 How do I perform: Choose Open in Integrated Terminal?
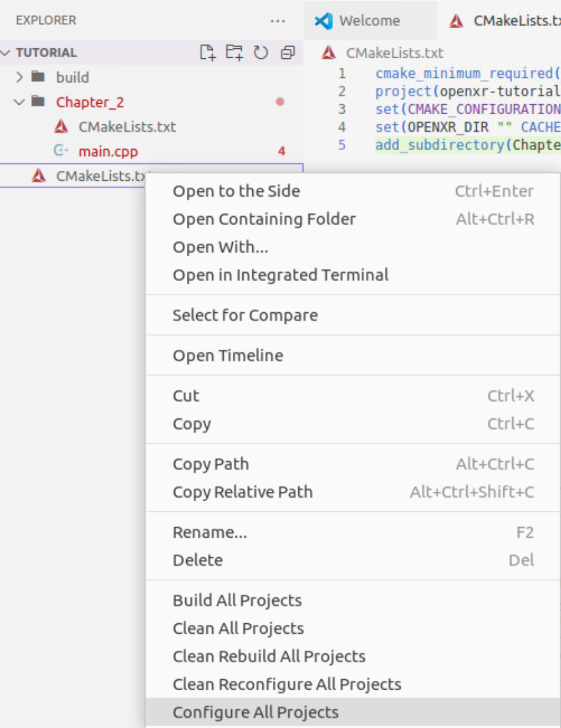[x=280, y=274]
